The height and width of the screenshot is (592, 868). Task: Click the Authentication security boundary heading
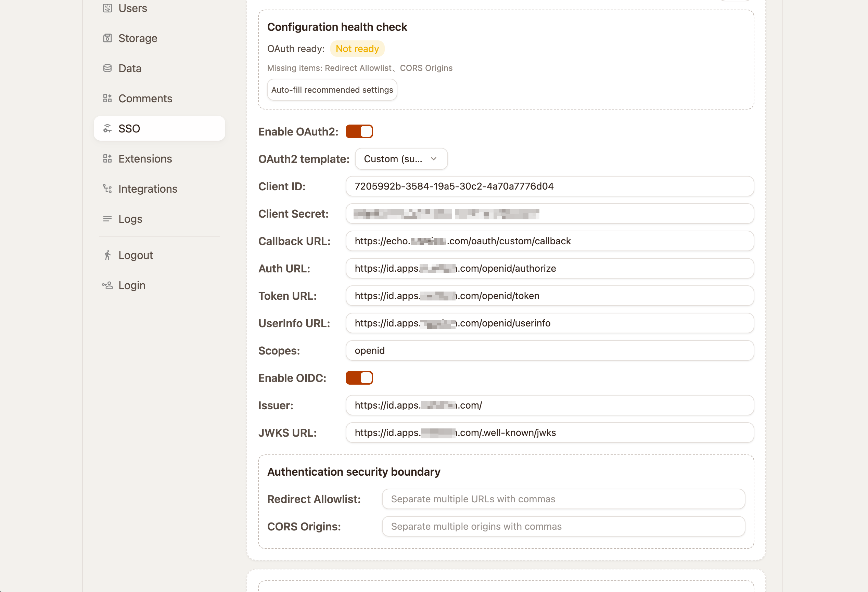[x=354, y=472]
